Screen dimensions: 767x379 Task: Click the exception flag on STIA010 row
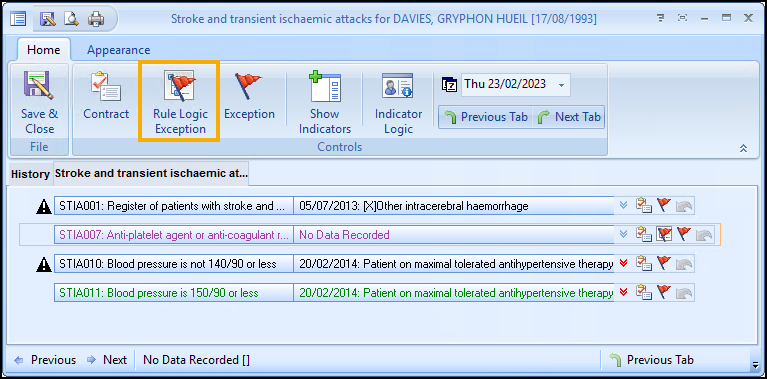click(x=664, y=264)
